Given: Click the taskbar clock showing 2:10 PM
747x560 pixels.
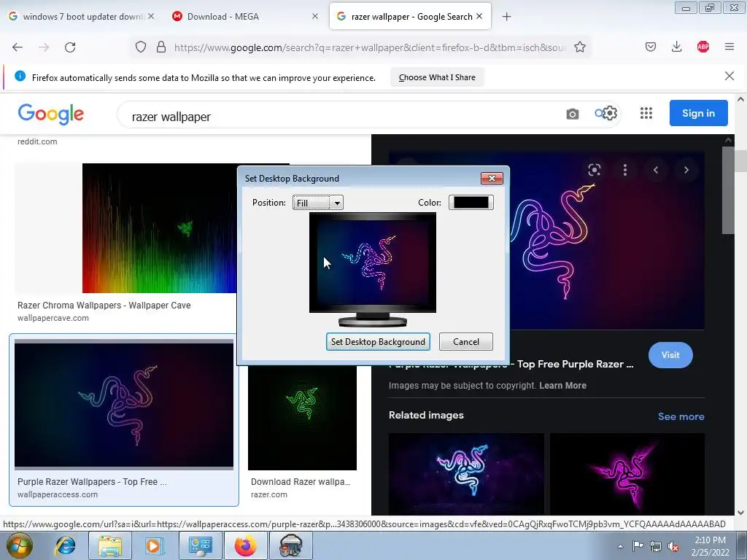Looking at the screenshot, I should (x=710, y=546).
